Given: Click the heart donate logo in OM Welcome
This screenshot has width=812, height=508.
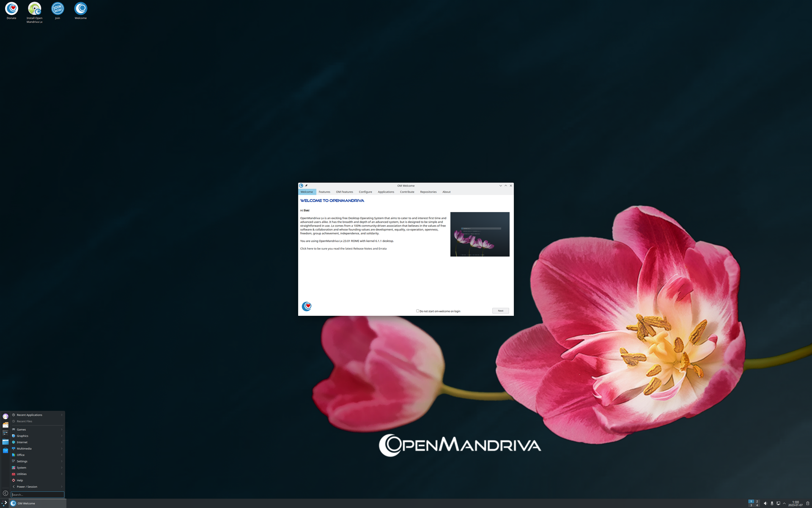Looking at the screenshot, I should point(307,306).
